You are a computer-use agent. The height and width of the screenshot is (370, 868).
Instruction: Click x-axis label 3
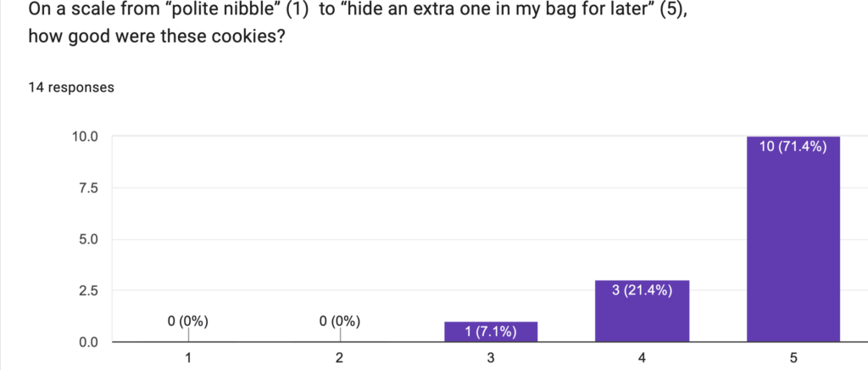(x=491, y=358)
